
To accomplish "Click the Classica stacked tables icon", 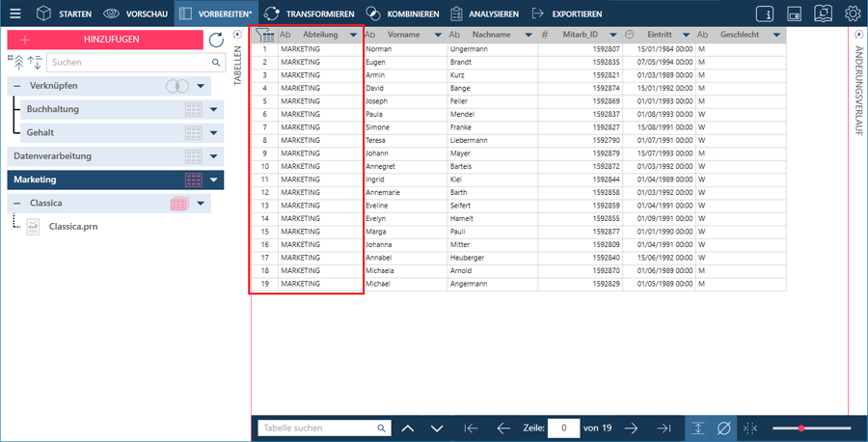I will coord(179,204).
